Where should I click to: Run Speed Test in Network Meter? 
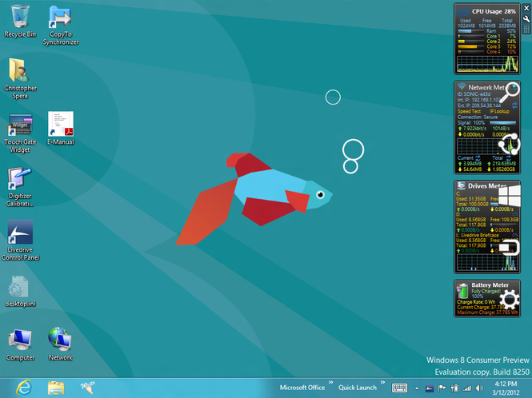point(470,111)
